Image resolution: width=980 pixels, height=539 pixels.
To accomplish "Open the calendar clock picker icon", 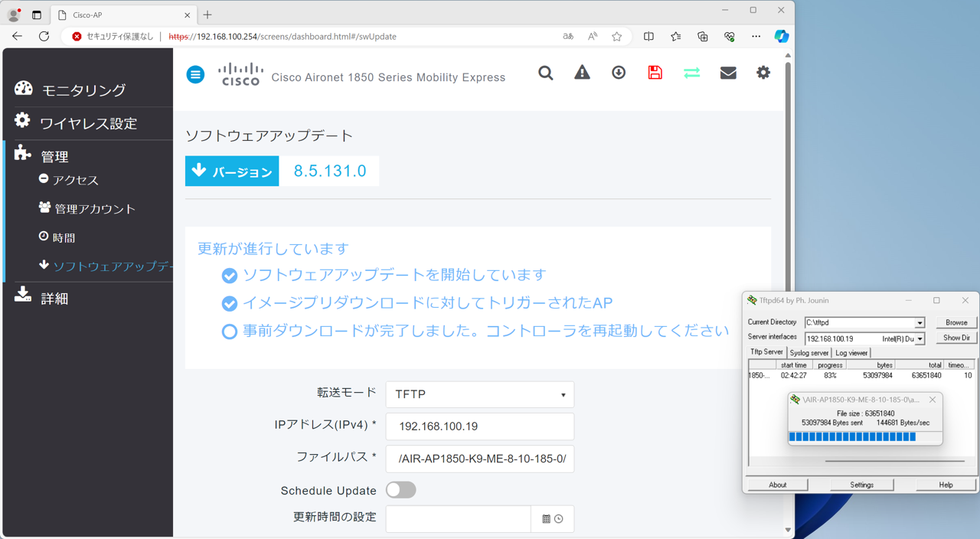I will (x=553, y=518).
